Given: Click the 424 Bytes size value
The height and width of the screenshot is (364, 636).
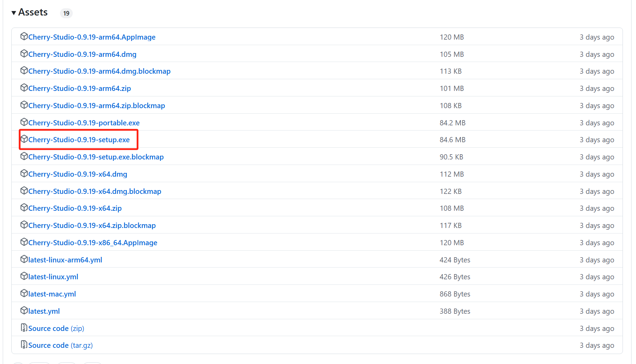Looking at the screenshot, I should point(455,260).
